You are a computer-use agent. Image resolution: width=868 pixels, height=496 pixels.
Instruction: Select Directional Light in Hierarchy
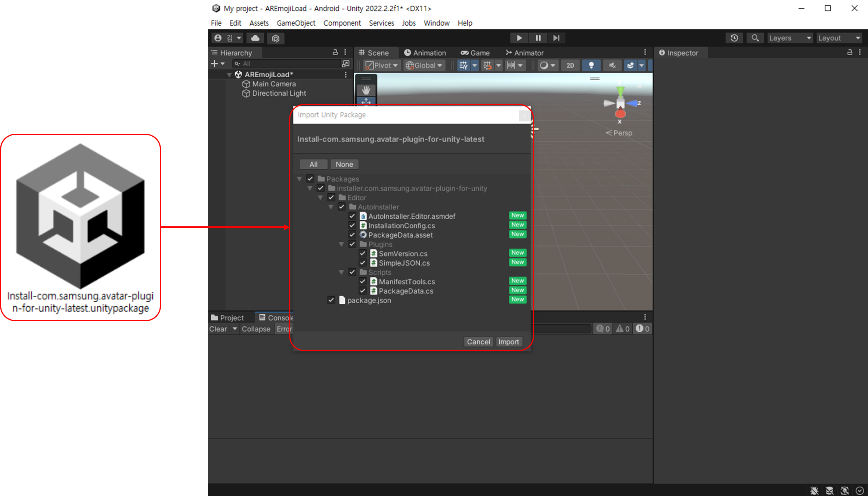[x=279, y=93]
